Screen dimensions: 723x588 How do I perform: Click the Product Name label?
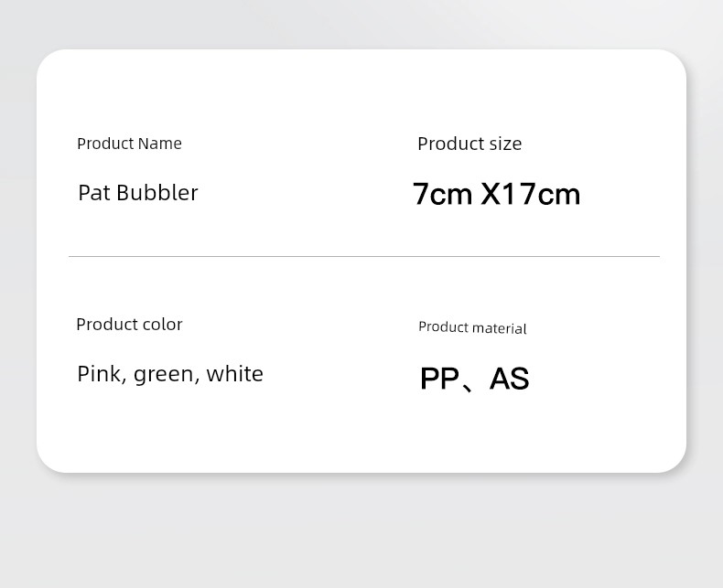[x=129, y=144]
